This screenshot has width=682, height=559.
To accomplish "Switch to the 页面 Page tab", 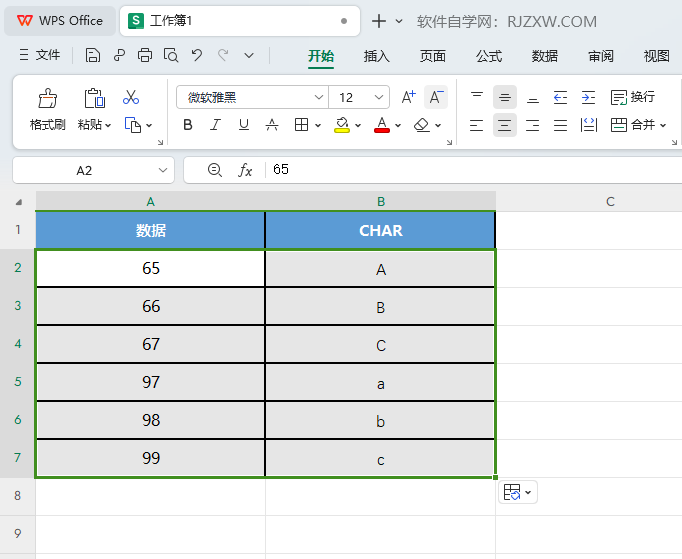I will (x=433, y=56).
